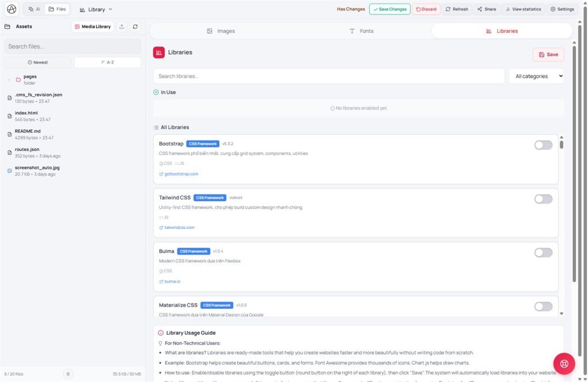The image size is (588, 382).
Task: Open the Media Library button
Action: tap(92, 26)
